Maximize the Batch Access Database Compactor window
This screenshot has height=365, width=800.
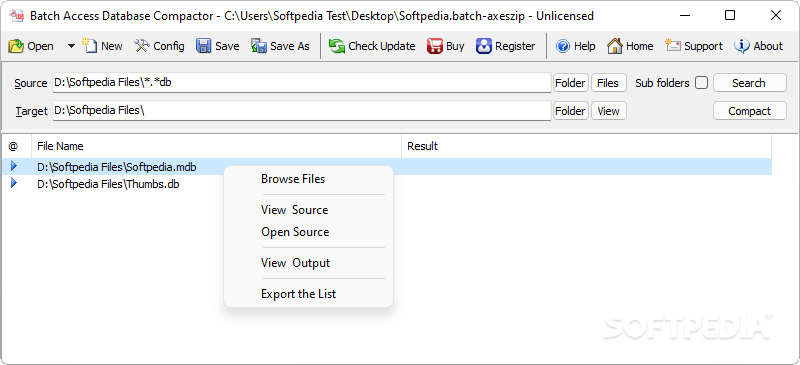(730, 16)
